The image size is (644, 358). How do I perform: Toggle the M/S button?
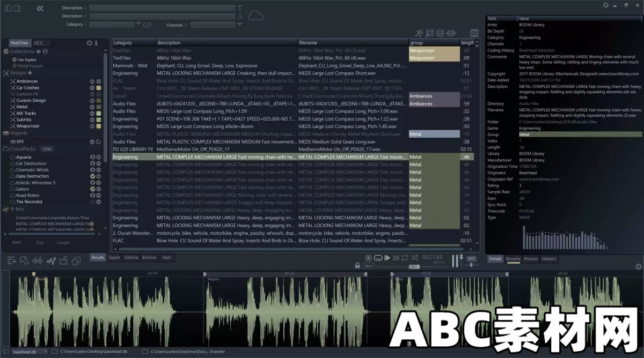pyautogui.click(x=471, y=258)
